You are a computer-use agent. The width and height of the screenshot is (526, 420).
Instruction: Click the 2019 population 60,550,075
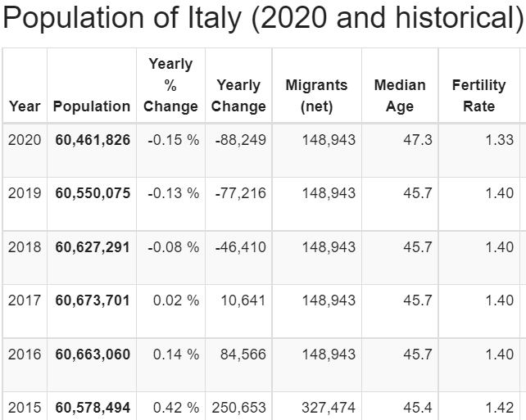pos(93,194)
